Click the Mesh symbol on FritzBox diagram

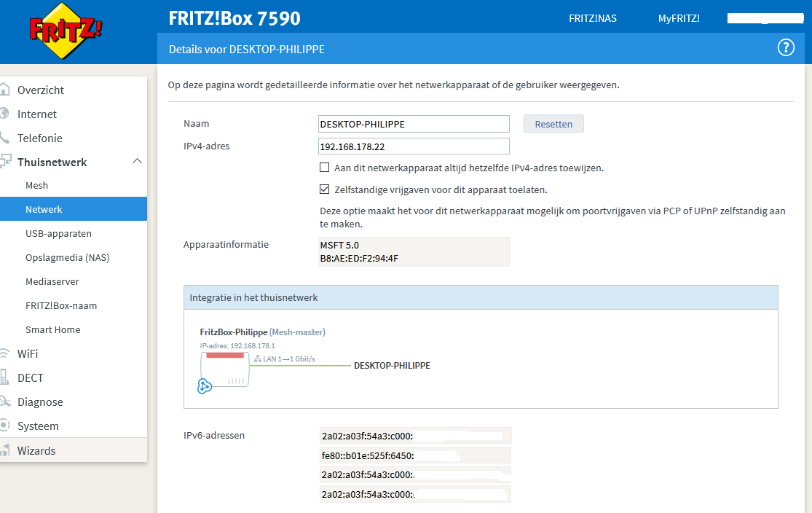205,387
